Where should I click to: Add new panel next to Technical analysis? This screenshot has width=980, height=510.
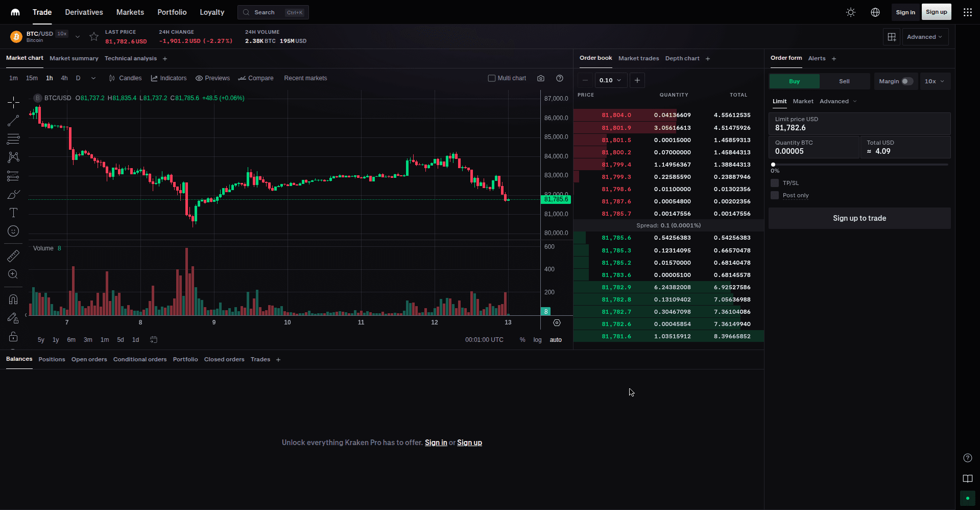coord(165,59)
